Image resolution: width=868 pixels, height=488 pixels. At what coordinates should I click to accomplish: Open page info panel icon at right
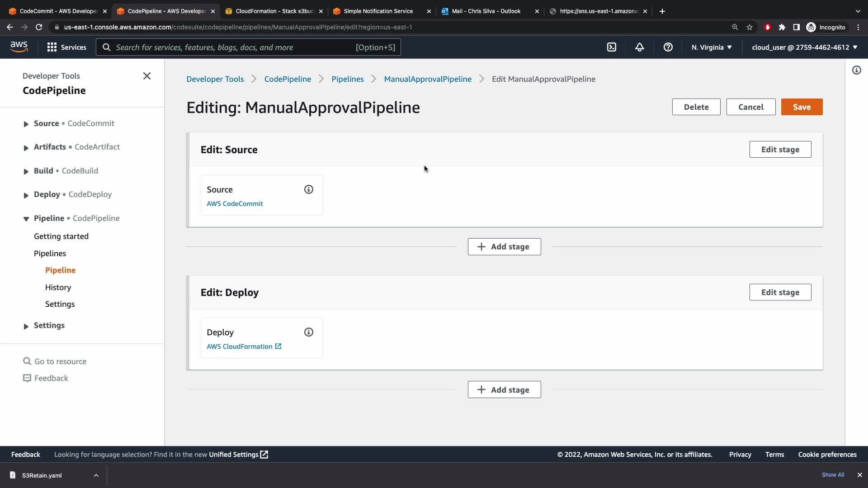(856, 70)
